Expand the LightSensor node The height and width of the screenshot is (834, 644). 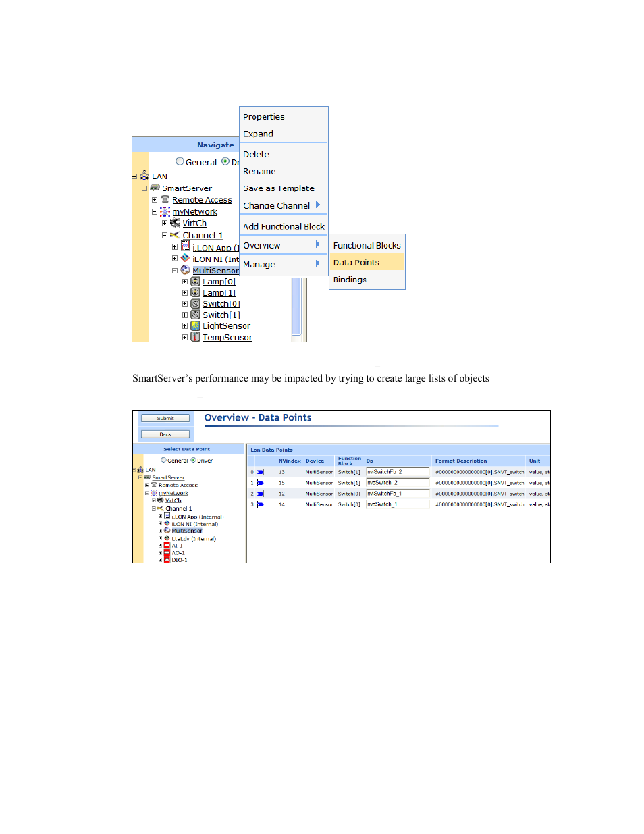coord(185,326)
